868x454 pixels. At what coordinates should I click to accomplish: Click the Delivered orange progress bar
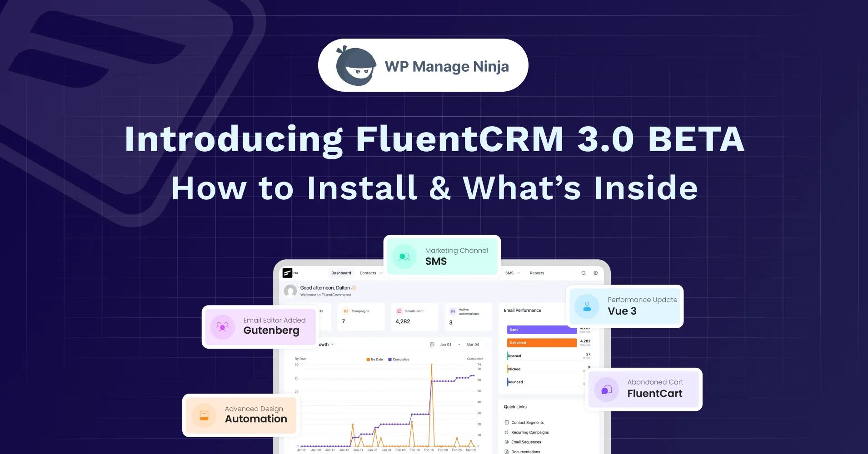(x=542, y=343)
